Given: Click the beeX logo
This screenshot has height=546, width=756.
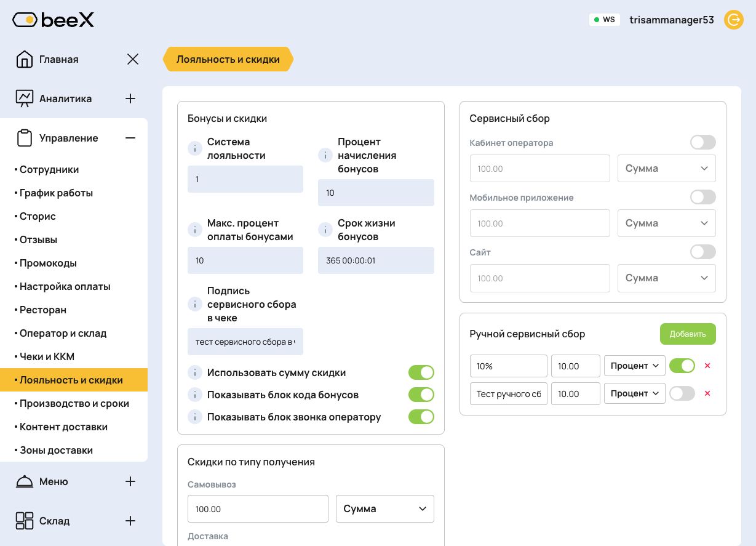Looking at the screenshot, I should (x=54, y=20).
